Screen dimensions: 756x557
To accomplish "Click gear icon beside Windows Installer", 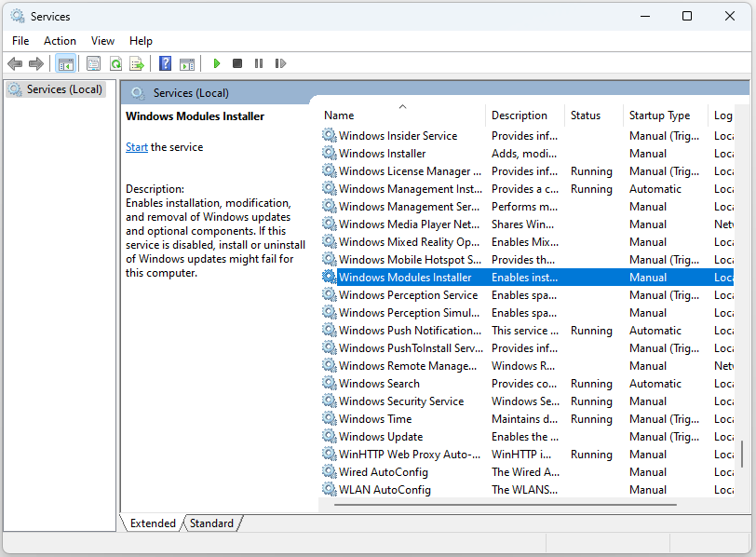I will tap(330, 154).
